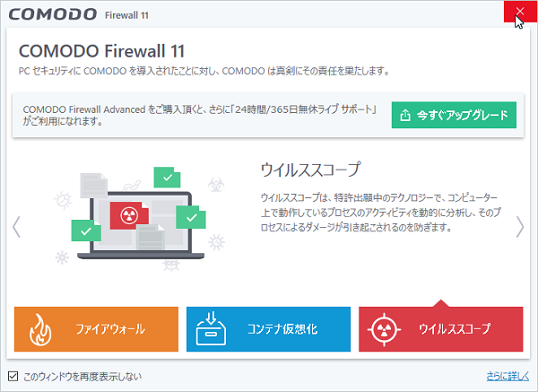
Task: Close the COMODO Firewall welcome window
Action: [x=520, y=12]
